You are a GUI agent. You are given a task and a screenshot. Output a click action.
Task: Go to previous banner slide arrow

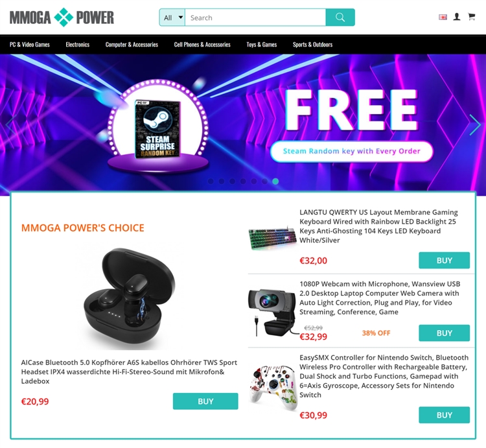[10, 125]
